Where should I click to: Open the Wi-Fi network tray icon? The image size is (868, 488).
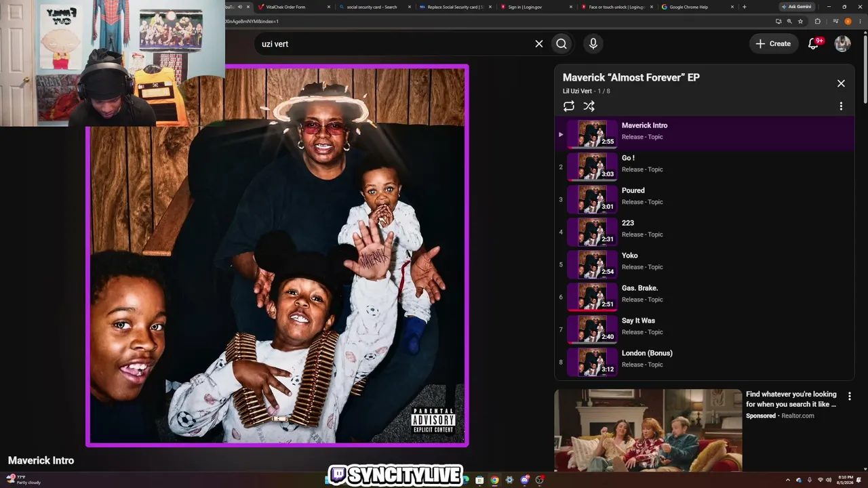point(820,480)
